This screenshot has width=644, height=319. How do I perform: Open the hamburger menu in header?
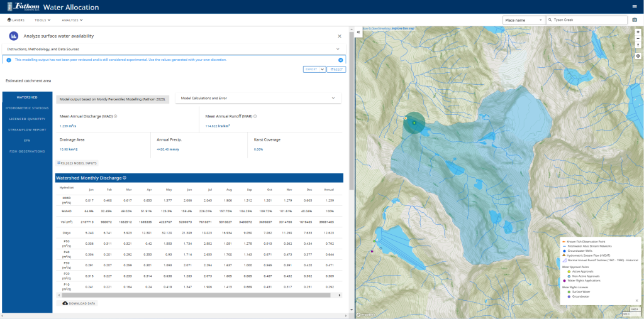(x=634, y=6)
